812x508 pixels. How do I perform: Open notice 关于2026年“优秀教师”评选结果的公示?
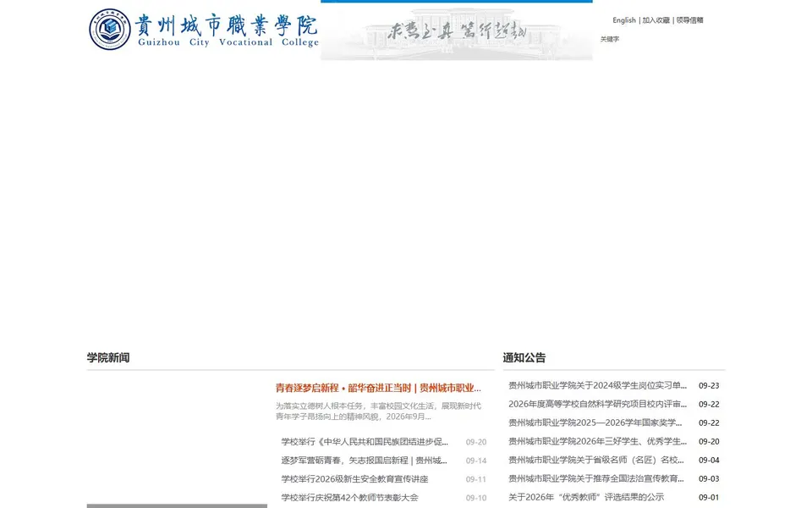pyautogui.click(x=586, y=497)
